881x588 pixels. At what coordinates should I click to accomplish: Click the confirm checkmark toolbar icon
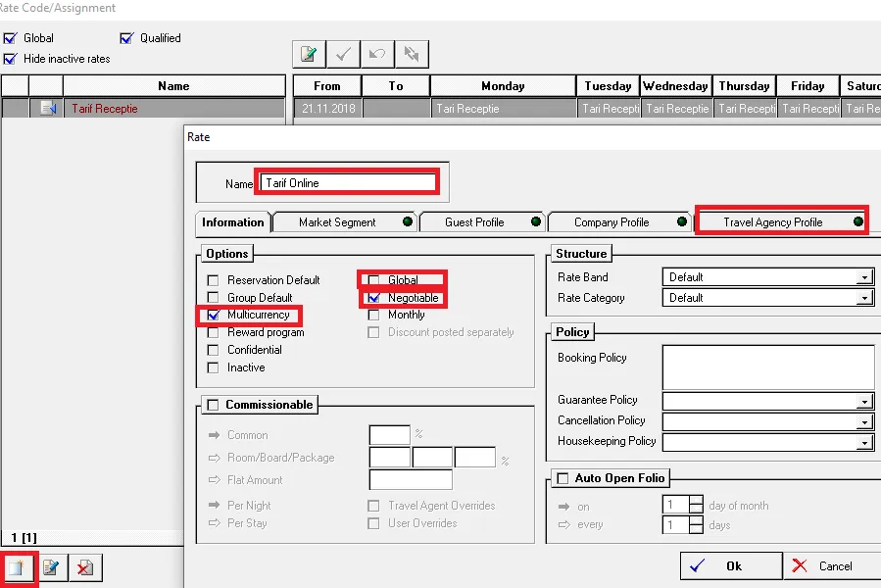pos(343,54)
